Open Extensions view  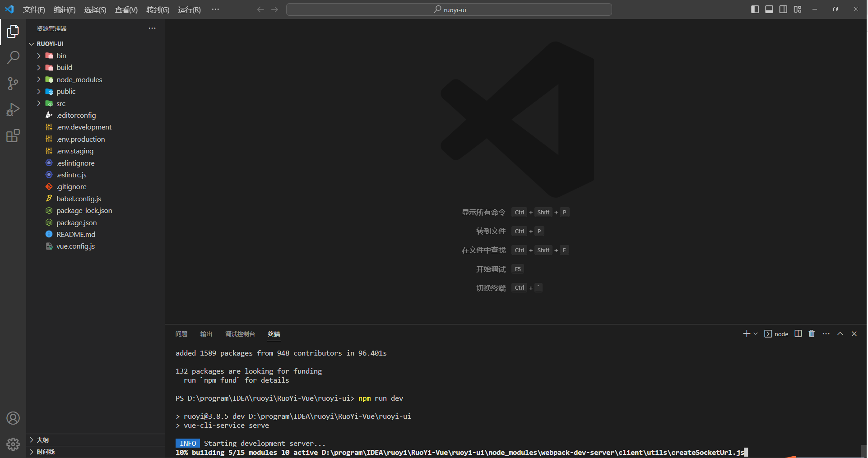click(13, 136)
